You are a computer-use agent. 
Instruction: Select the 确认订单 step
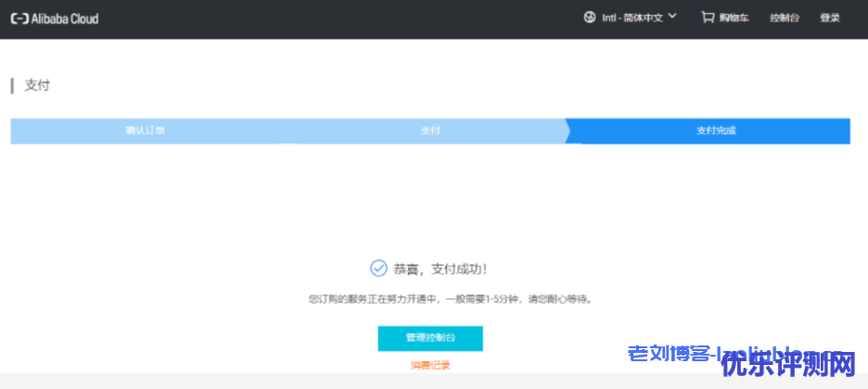click(145, 131)
